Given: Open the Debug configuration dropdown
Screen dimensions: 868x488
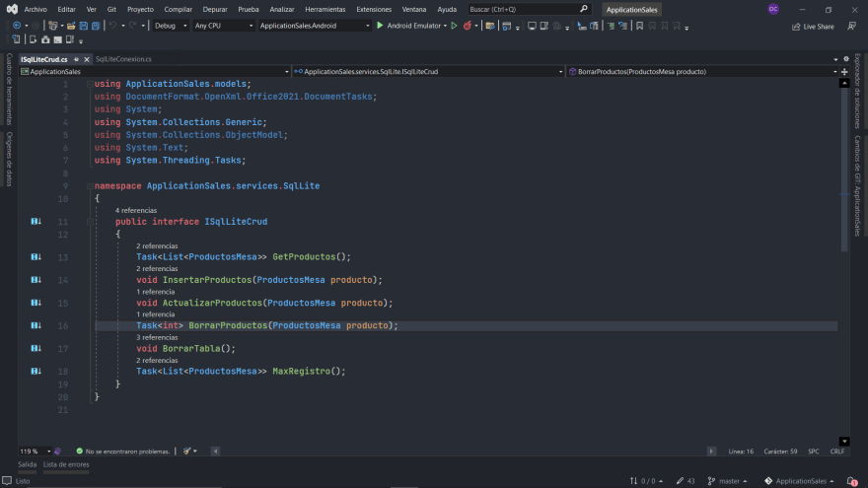Looking at the screenshot, I should pos(171,26).
